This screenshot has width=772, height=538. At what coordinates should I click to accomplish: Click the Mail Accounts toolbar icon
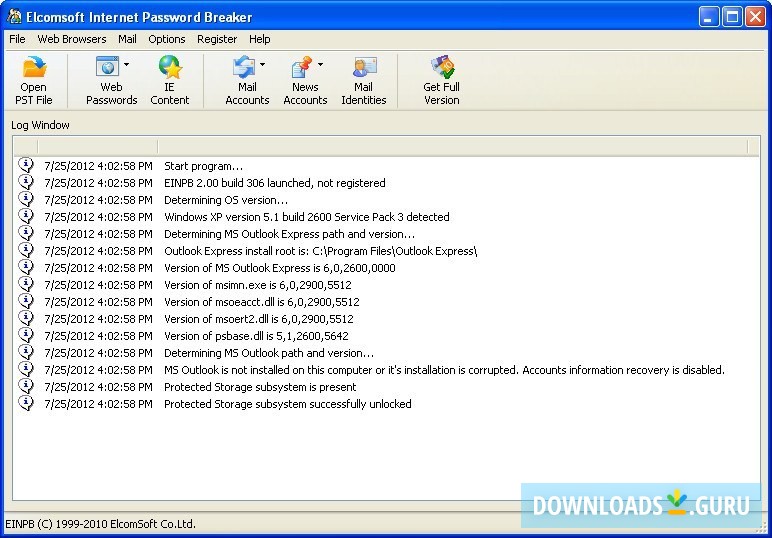[x=244, y=67]
